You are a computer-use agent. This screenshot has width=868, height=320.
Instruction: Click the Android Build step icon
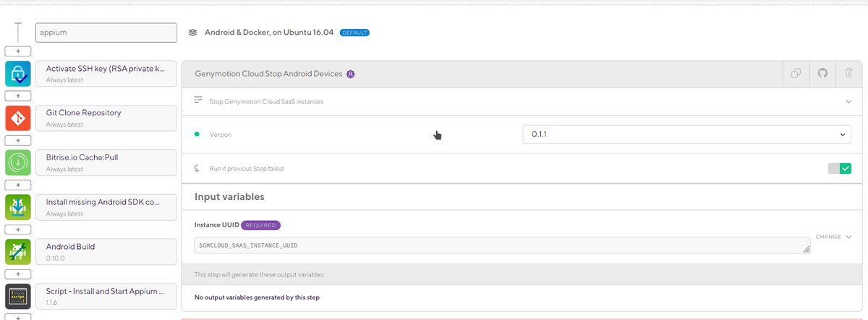18,252
